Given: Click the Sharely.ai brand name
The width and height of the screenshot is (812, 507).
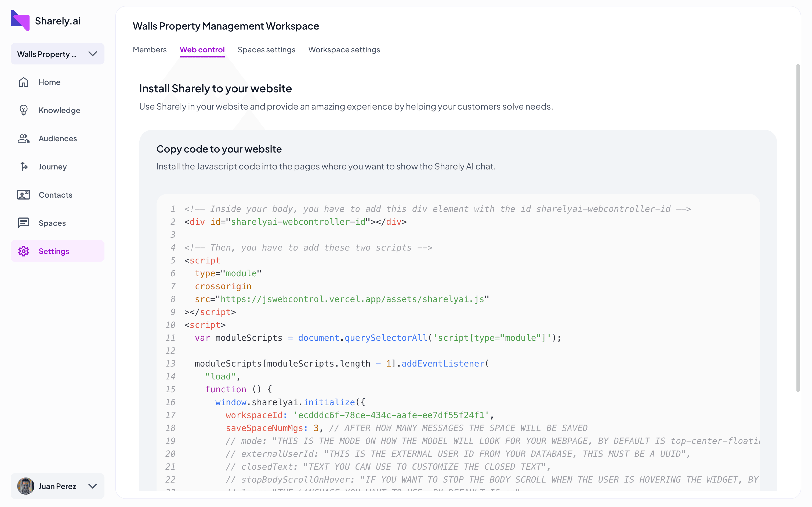Looking at the screenshot, I should click(x=58, y=21).
